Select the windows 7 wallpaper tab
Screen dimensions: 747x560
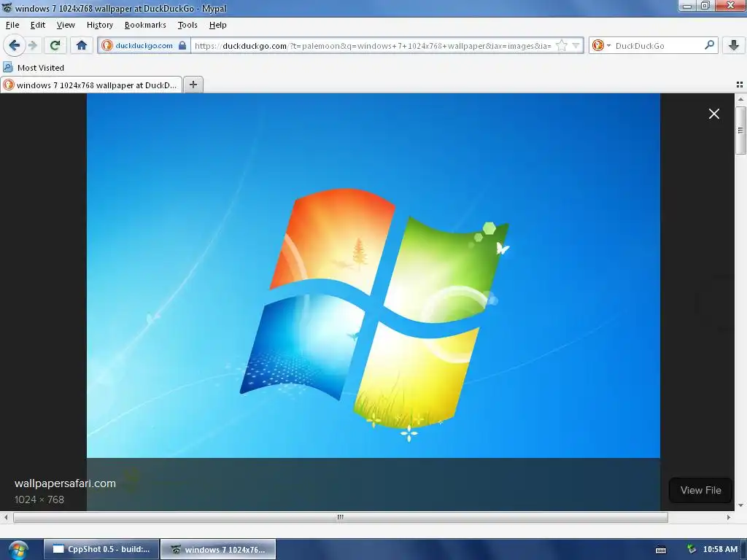tap(91, 85)
